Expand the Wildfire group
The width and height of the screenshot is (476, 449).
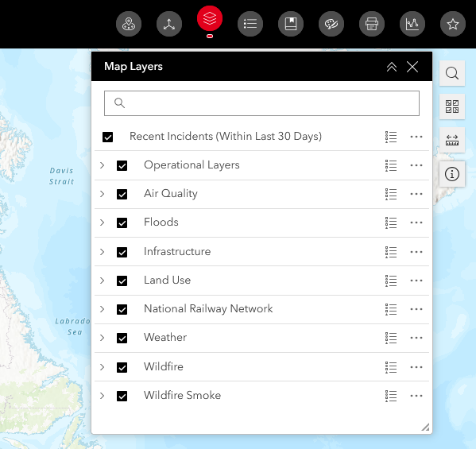(102, 367)
